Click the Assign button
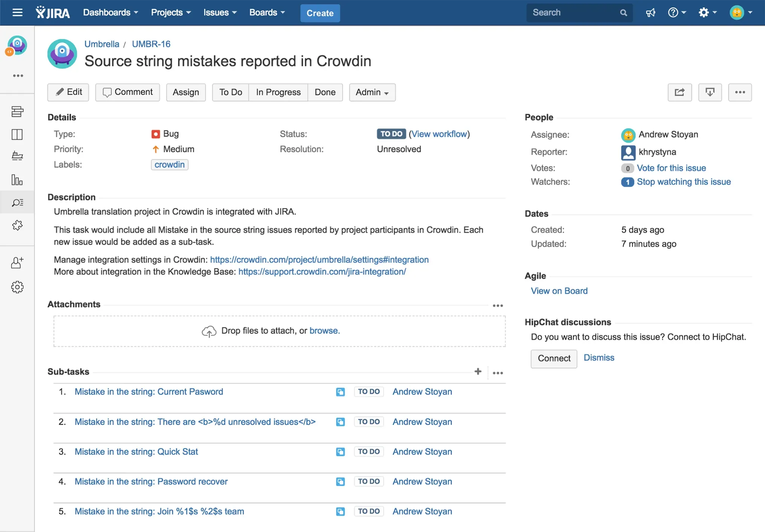Viewport: 765px width, 532px height. coord(186,92)
